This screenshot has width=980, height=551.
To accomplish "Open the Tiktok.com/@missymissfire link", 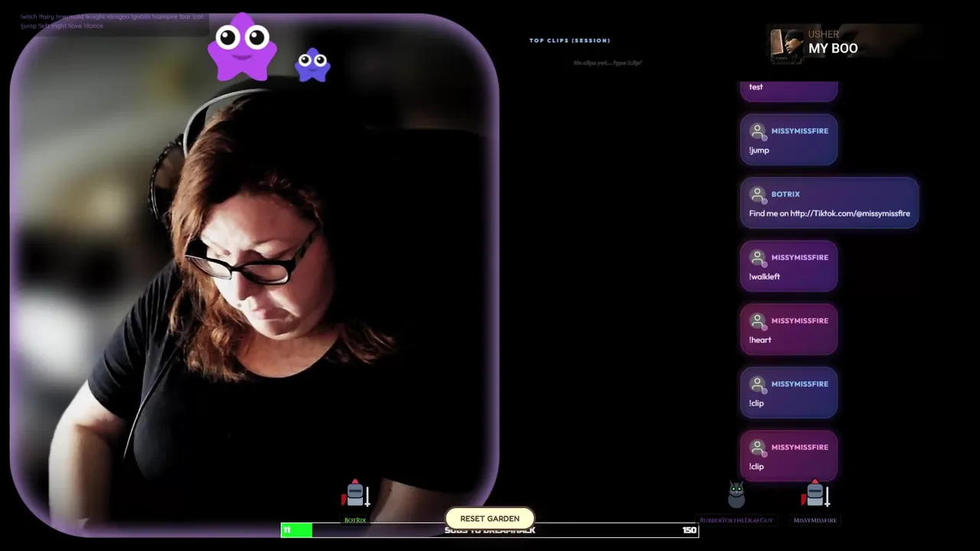I will 850,214.
